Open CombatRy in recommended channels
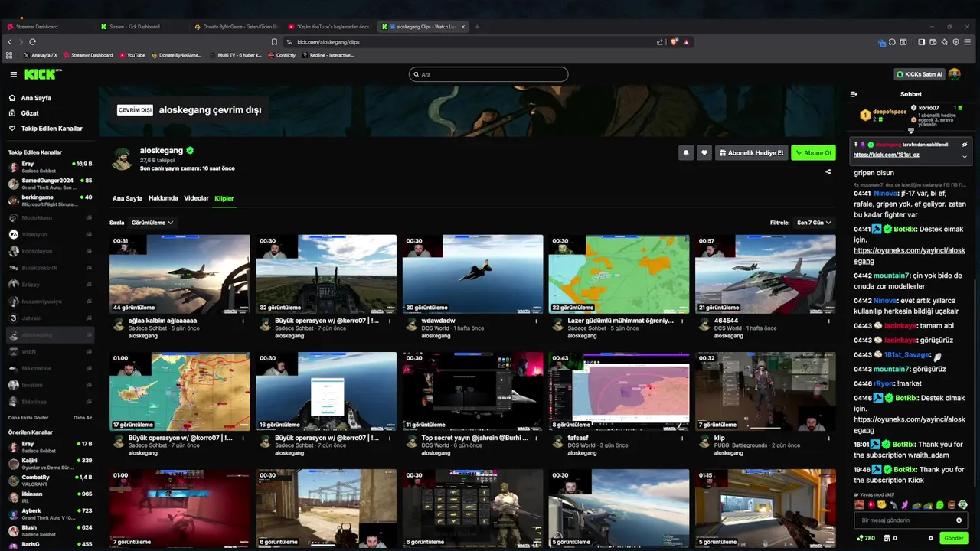 coord(51,481)
